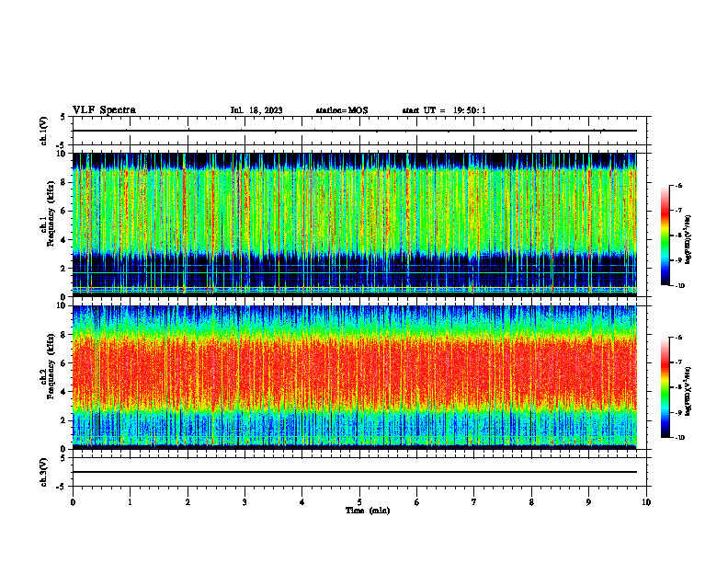Click the "-6" value on ch.1 colorbar
Image resolution: width=728 pixels, height=563 pixels.
678,185
